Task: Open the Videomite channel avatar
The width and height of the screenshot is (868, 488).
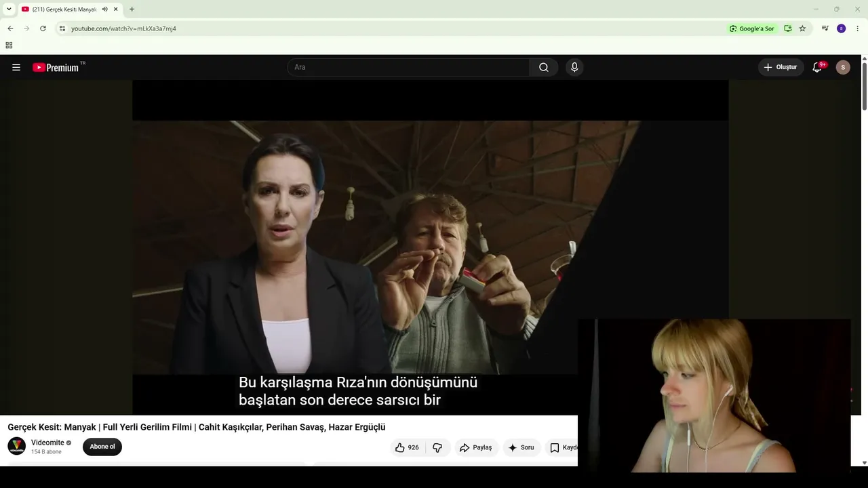Action: pos(16,447)
